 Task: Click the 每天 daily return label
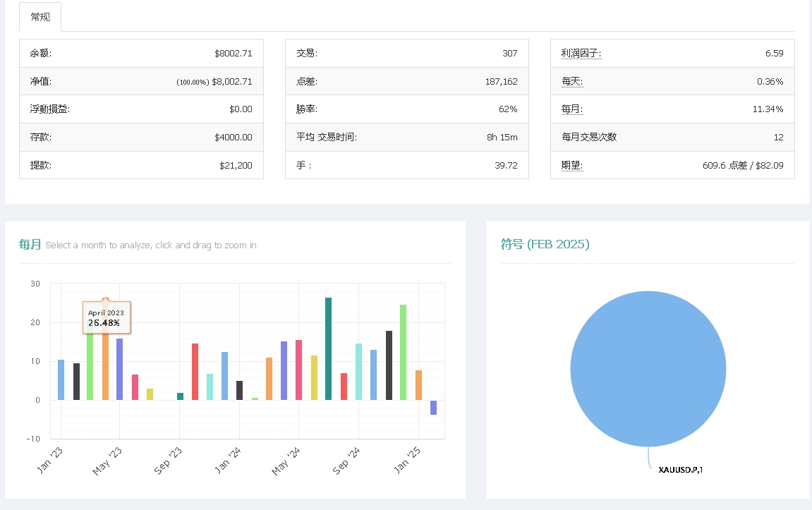[x=573, y=80]
